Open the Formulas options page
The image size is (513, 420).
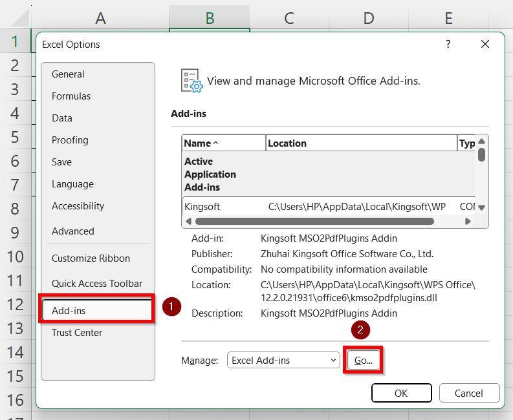pos(71,96)
